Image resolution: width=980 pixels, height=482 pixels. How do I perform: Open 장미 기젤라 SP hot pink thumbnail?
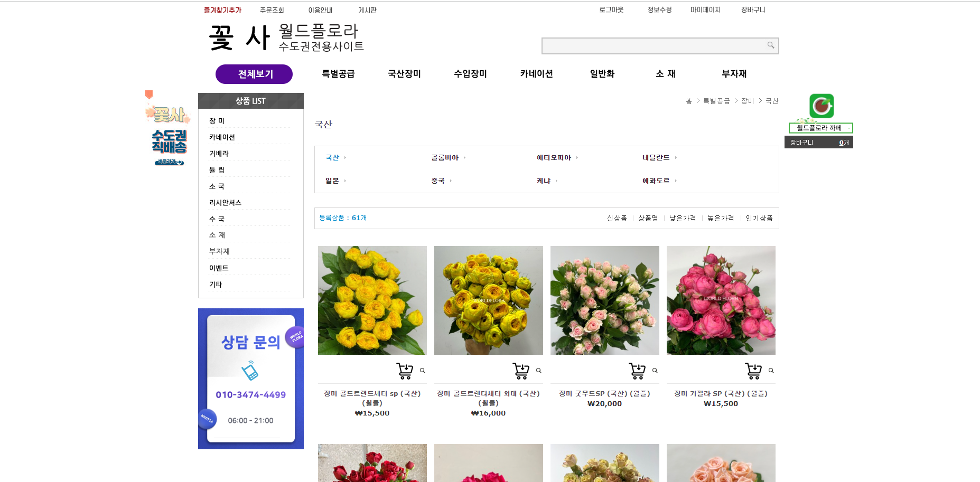click(x=721, y=300)
